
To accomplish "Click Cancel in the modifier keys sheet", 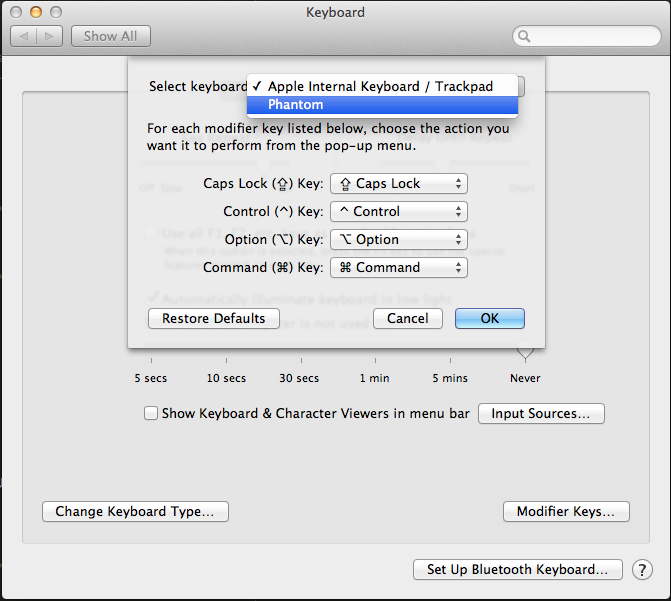I will [407, 318].
